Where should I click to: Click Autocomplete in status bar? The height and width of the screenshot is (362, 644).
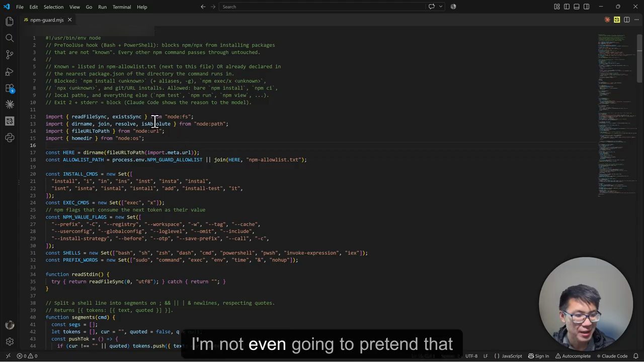(573, 356)
